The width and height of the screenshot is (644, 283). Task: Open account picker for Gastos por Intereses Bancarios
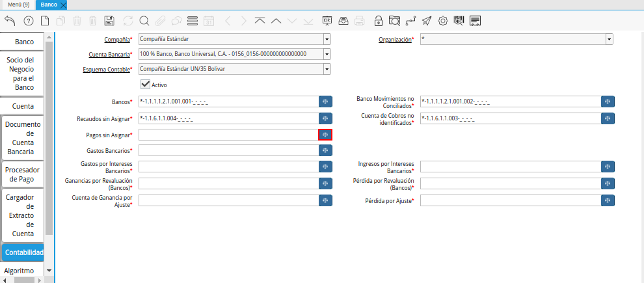coord(325,167)
